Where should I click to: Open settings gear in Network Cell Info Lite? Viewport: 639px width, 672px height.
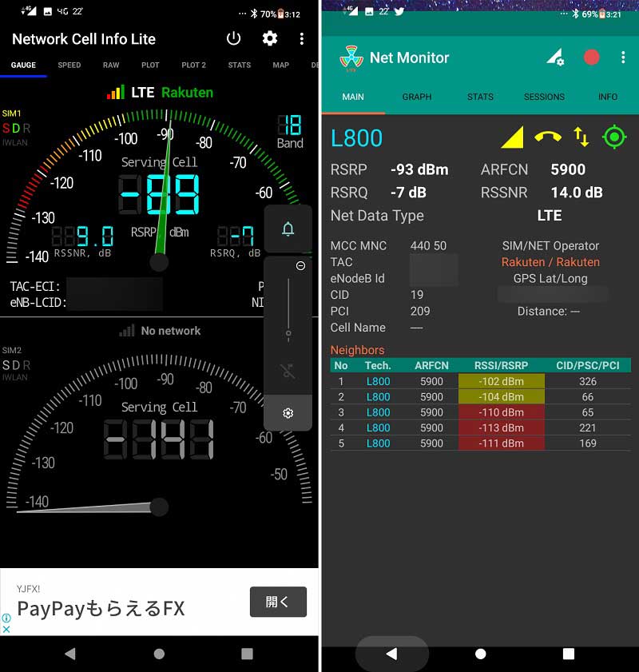pyautogui.click(x=270, y=38)
